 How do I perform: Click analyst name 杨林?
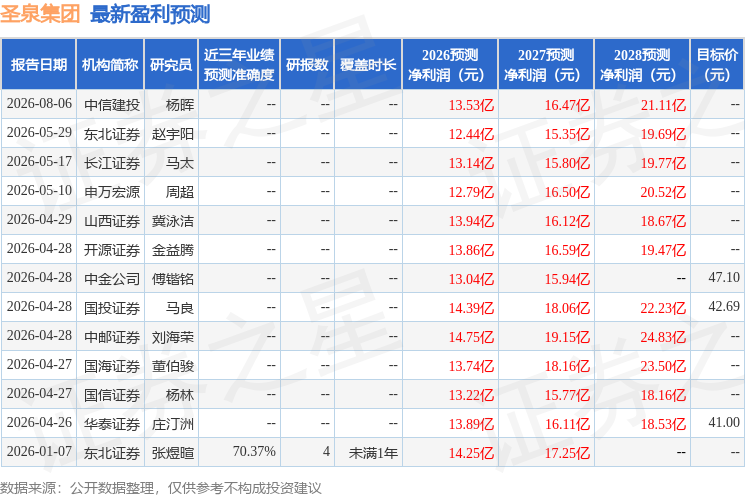pyautogui.click(x=180, y=395)
